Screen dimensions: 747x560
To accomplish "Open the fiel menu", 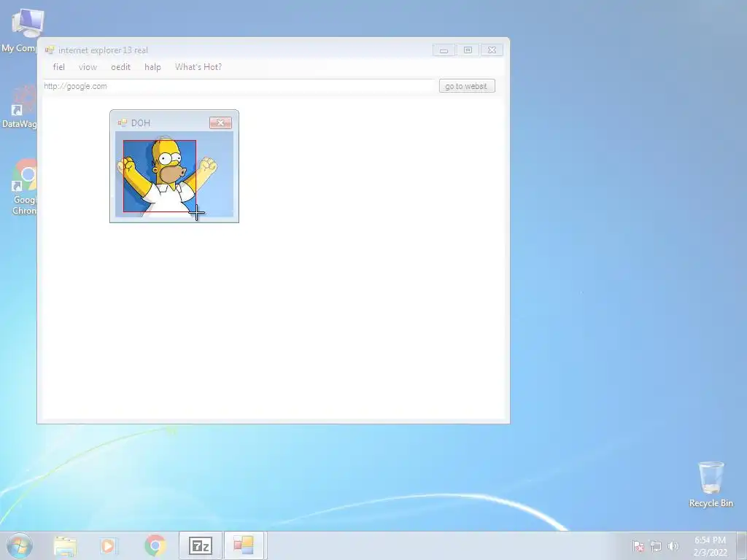I will coord(58,67).
